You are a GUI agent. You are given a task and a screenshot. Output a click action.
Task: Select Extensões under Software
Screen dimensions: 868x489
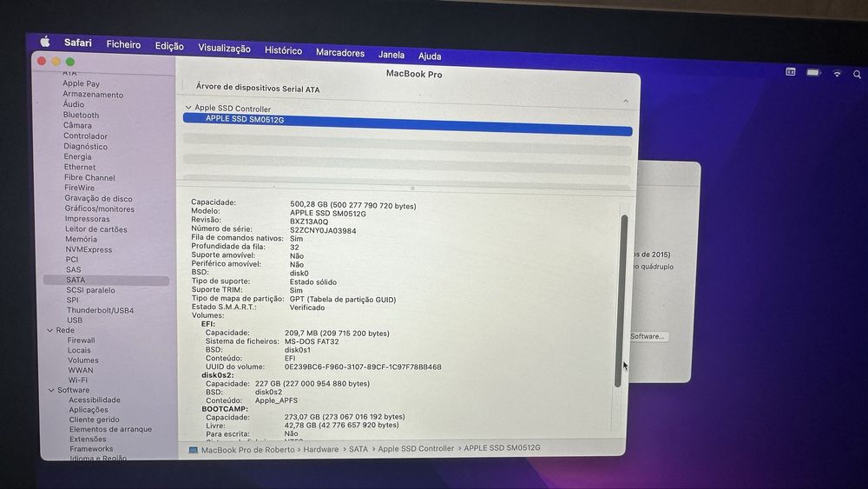[88, 439]
